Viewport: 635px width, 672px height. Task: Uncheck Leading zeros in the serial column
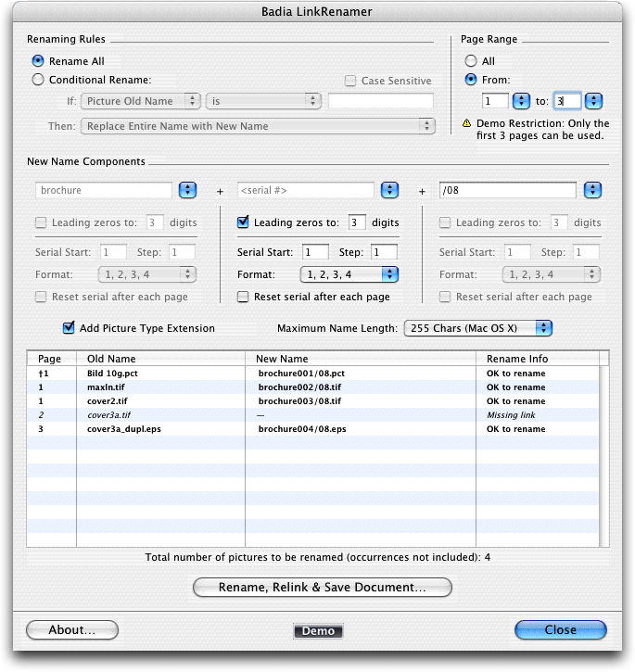point(243,222)
